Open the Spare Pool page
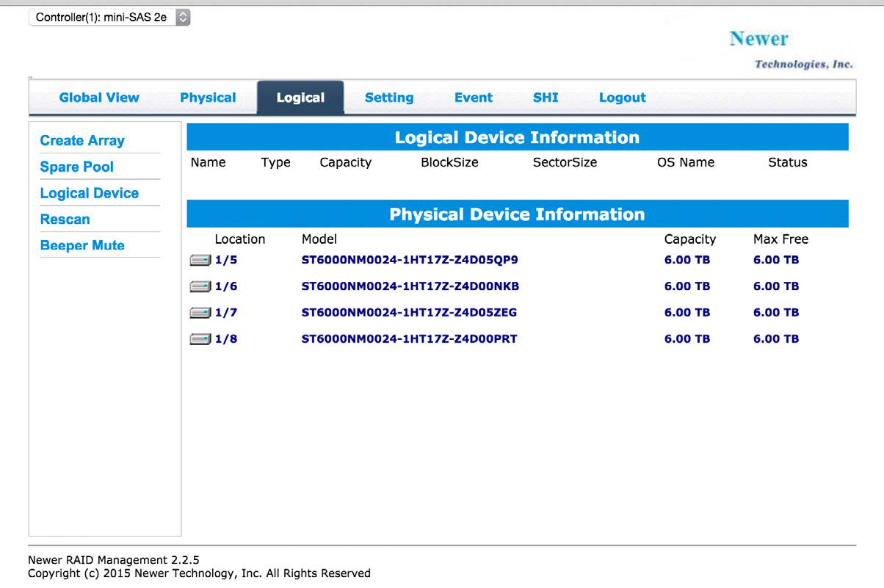This screenshot has height=588, width=884. coord(76,167)
